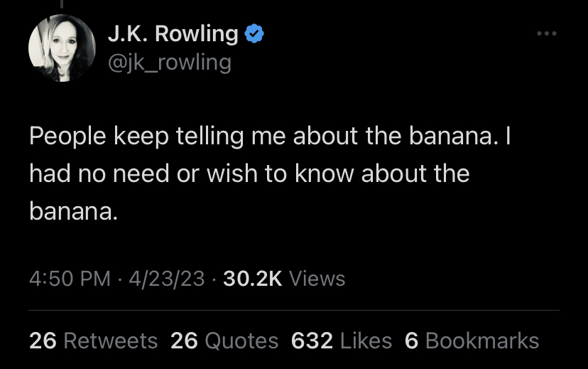Open J.K. Rowling's profile picture
The image size is (588, 369).
pos(62,48)
